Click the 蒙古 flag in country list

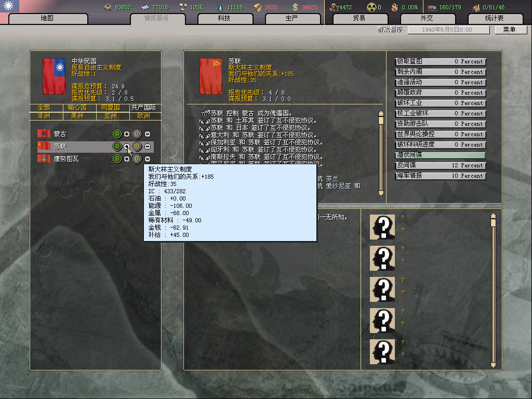tap(44, 134)
